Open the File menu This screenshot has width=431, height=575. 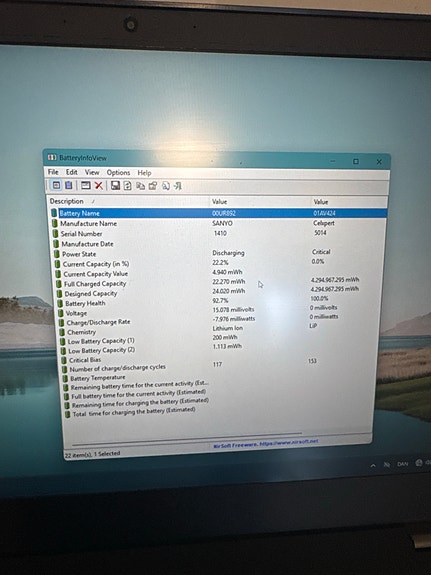tap(53, 172)
